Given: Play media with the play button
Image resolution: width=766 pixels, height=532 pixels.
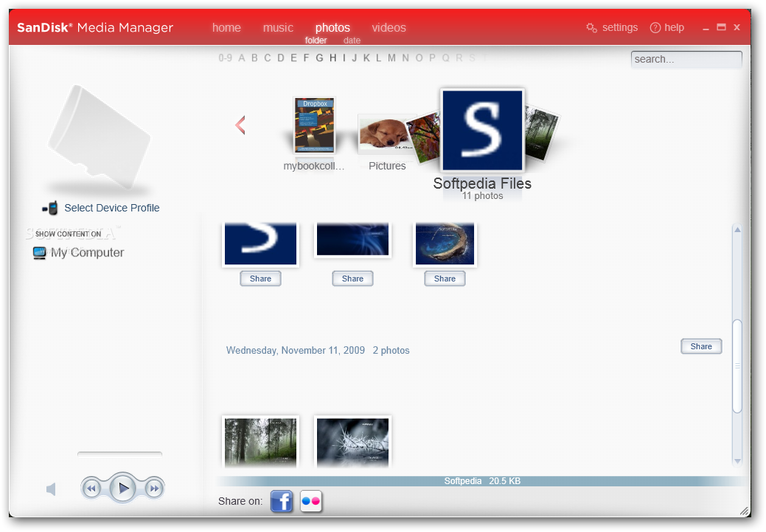Looking at the screenshot, I should [122, 488].
